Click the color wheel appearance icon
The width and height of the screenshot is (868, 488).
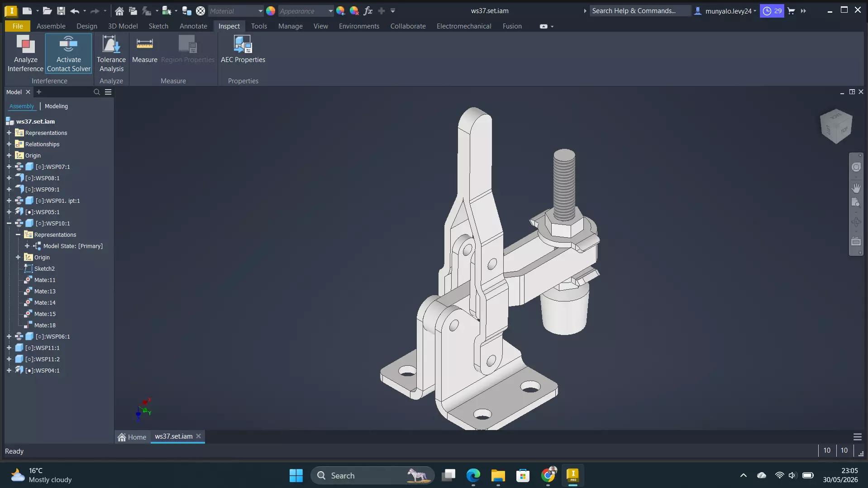(271, 11)
